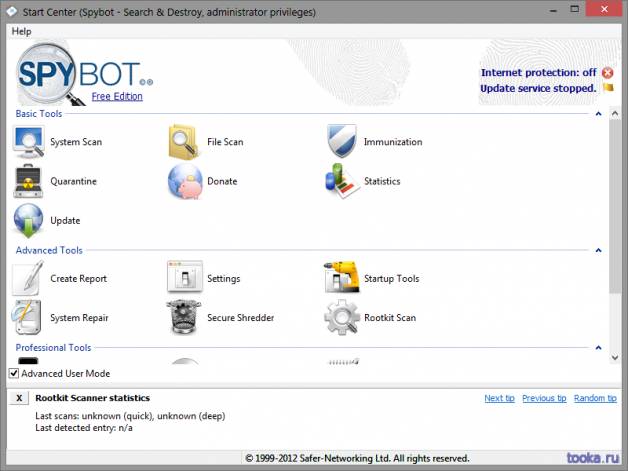Click the Free Edition link
Viewport: 628px width, 471px height.
click(117, 97)
